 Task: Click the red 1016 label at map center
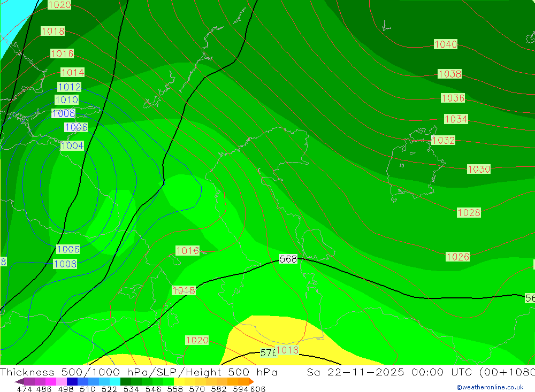click(x=188, y=250)
